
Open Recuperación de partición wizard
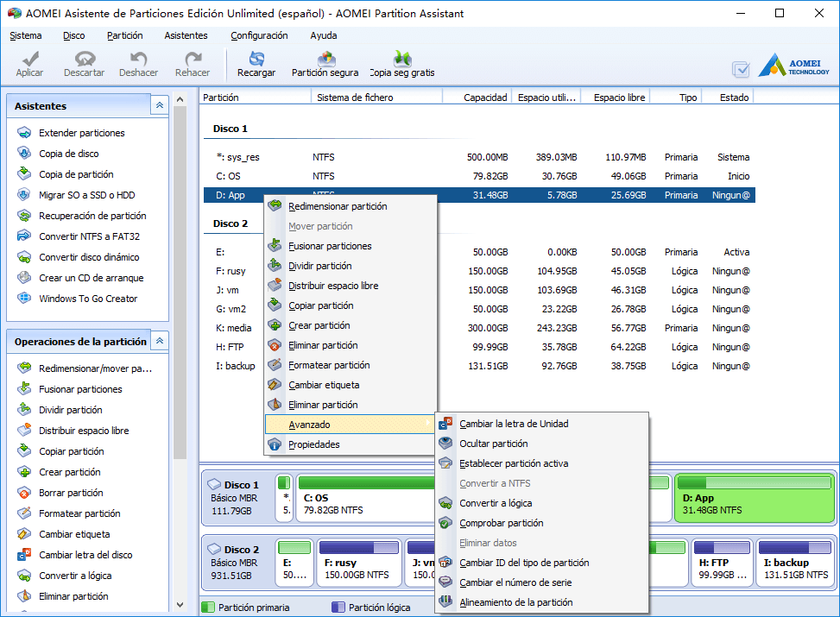pyautogui.click(x=92, y=216)
